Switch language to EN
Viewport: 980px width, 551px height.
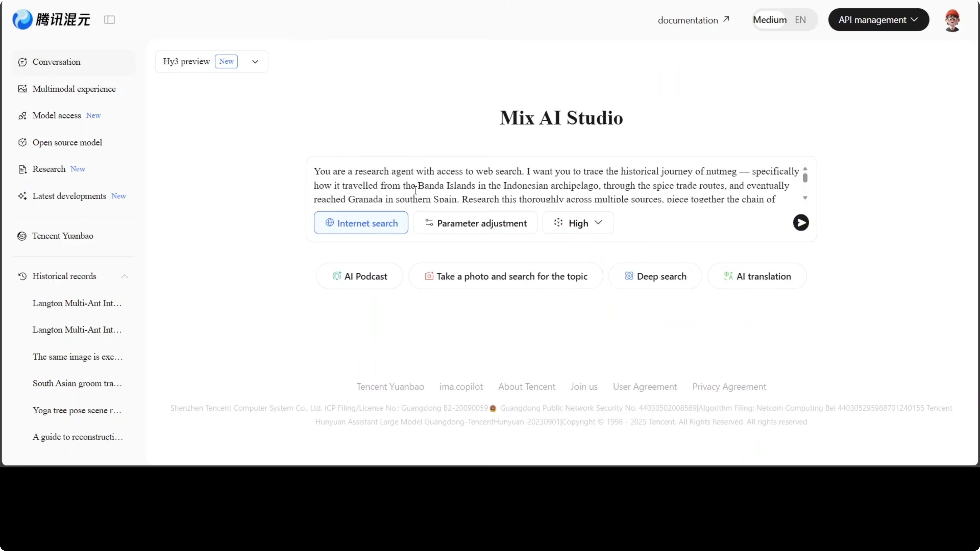tap(800, 20)
